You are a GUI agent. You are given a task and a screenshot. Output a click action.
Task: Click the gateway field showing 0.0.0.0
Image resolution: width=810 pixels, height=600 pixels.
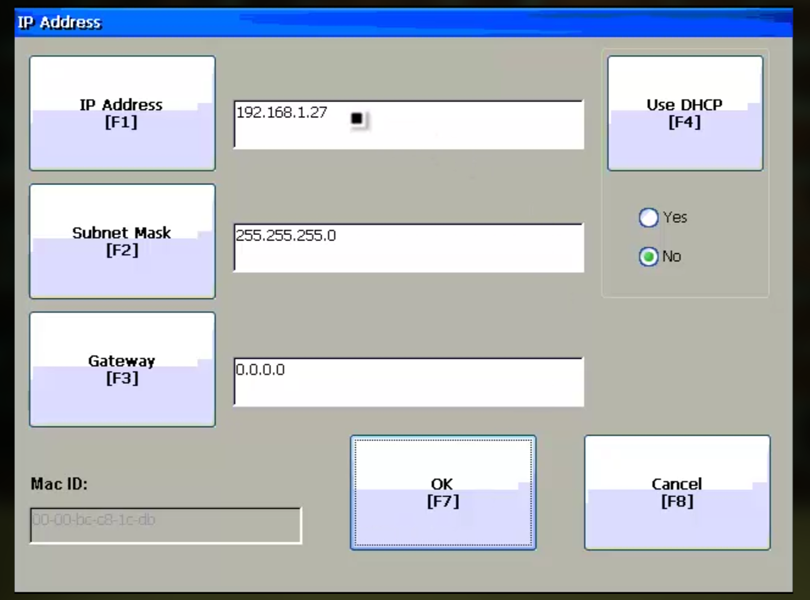409,382
